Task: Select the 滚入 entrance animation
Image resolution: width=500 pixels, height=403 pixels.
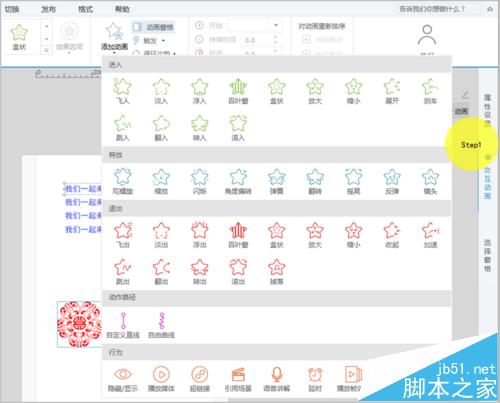Action: coord(238,128)
